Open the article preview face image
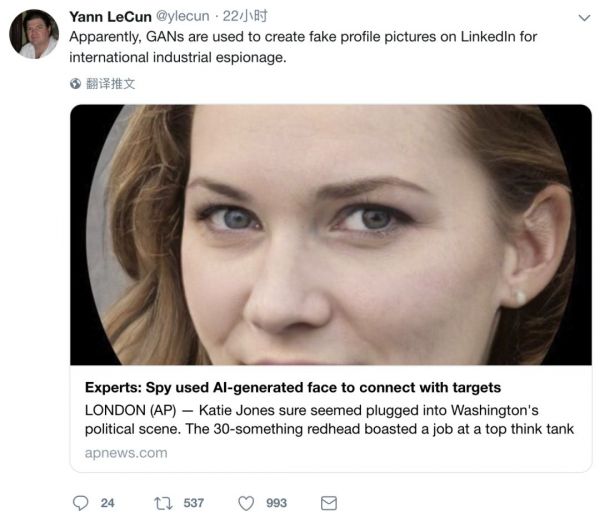 [x=330, y=234]
